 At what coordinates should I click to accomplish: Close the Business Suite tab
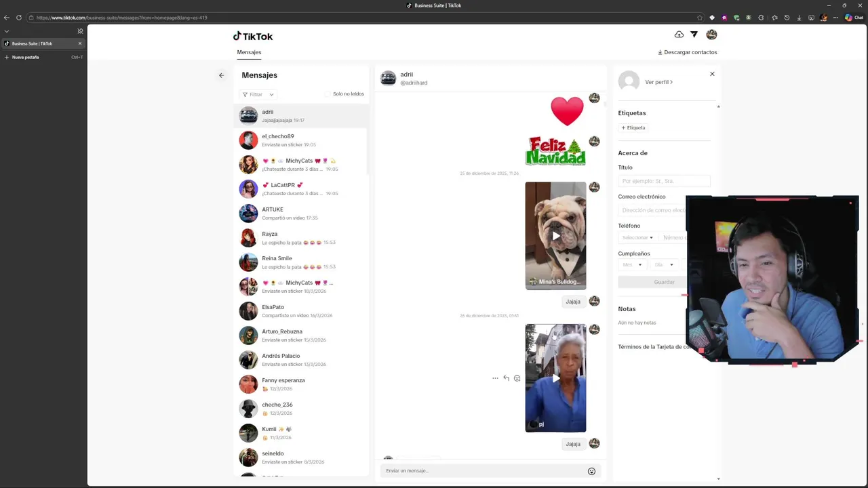[x=79, y=43]
